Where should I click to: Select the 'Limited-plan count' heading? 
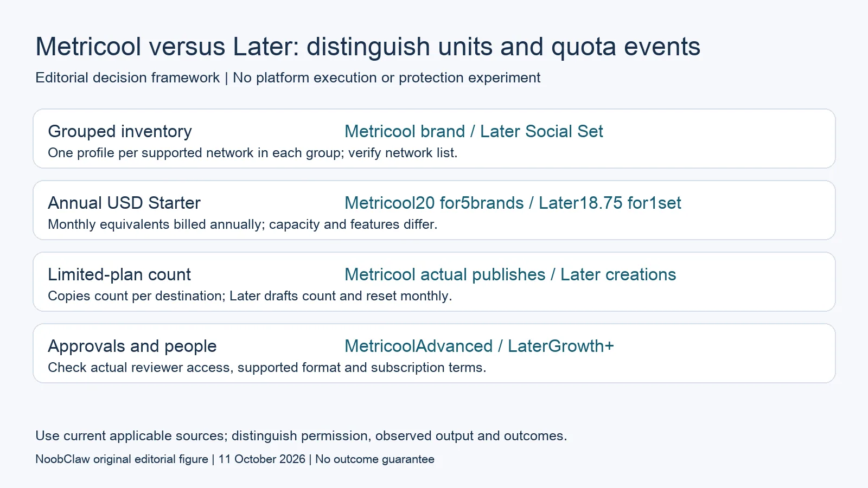(119, 274)
